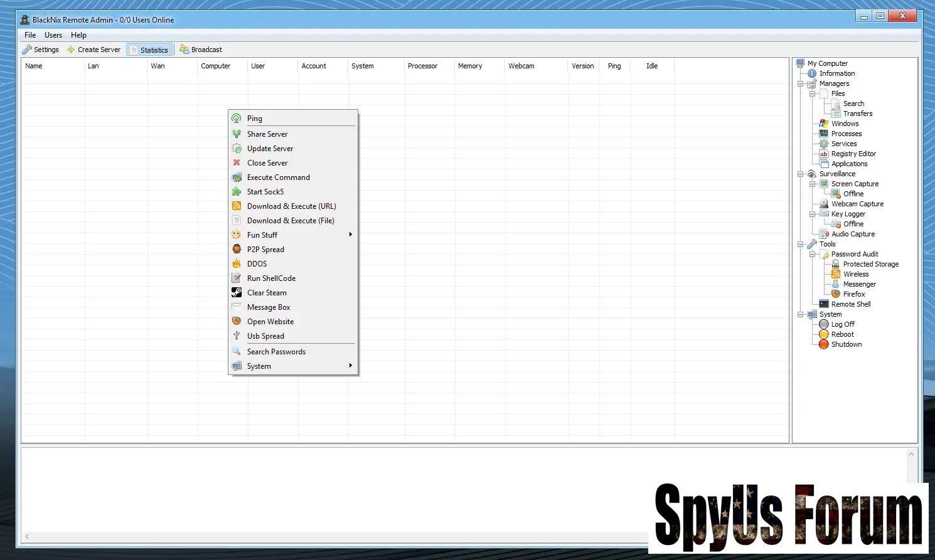
Task: Select the Information icon under My Computer
Action: pyautogui.click(x=812, y=73)
